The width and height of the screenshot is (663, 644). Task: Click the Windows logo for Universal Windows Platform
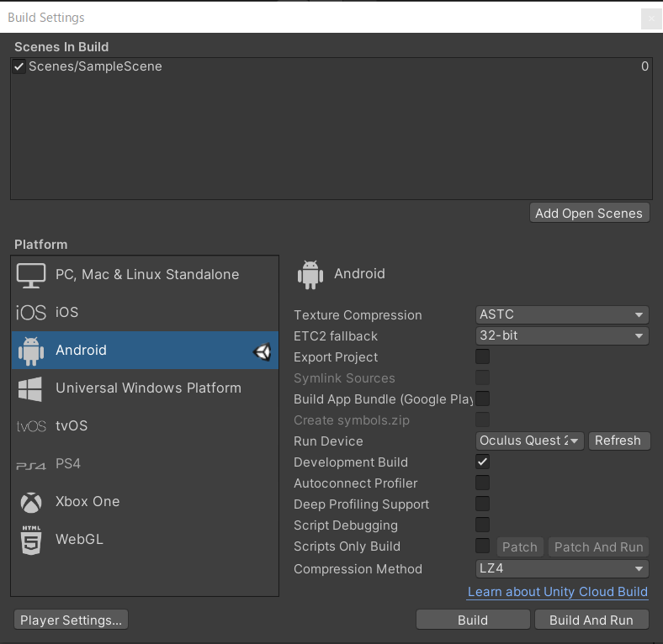tap(30, 388)
